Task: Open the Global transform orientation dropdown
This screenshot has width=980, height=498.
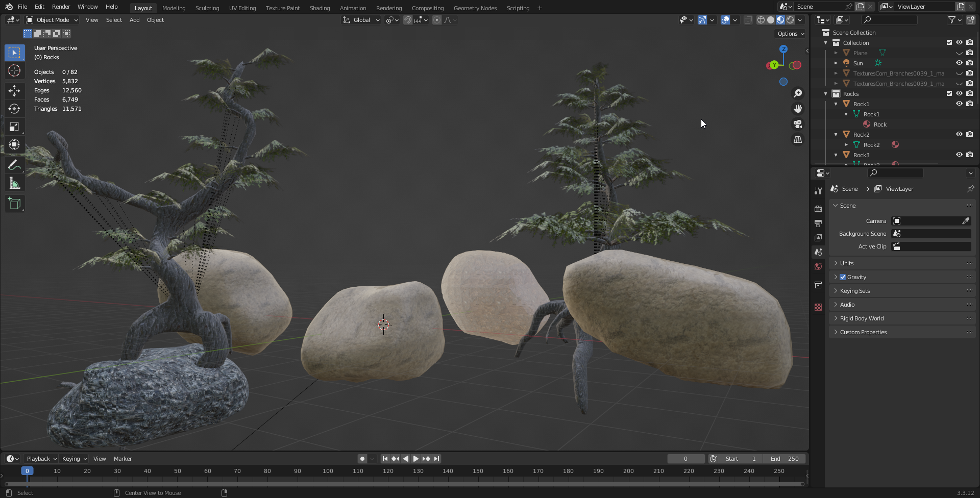Action: point(361,20)
